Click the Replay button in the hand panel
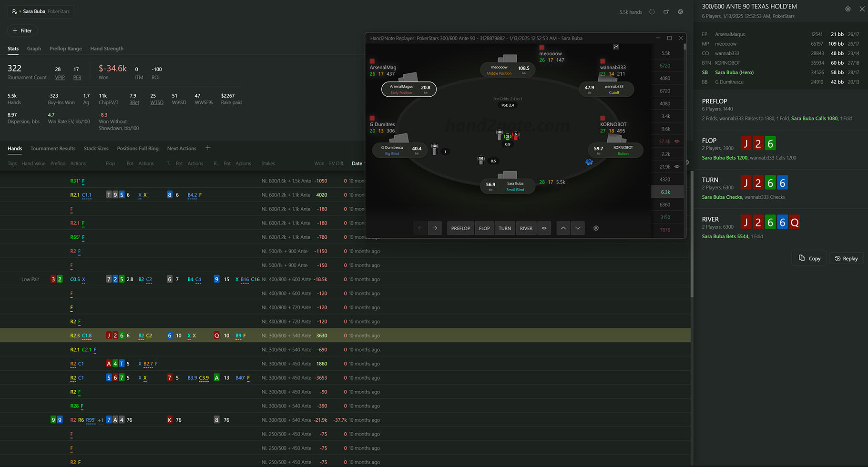 point(846,258)
